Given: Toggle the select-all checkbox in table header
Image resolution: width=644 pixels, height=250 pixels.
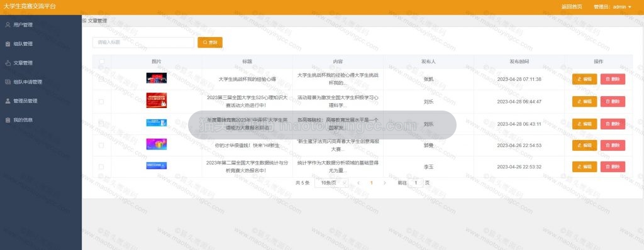Looking at the screenshot, I should (101, 62).
